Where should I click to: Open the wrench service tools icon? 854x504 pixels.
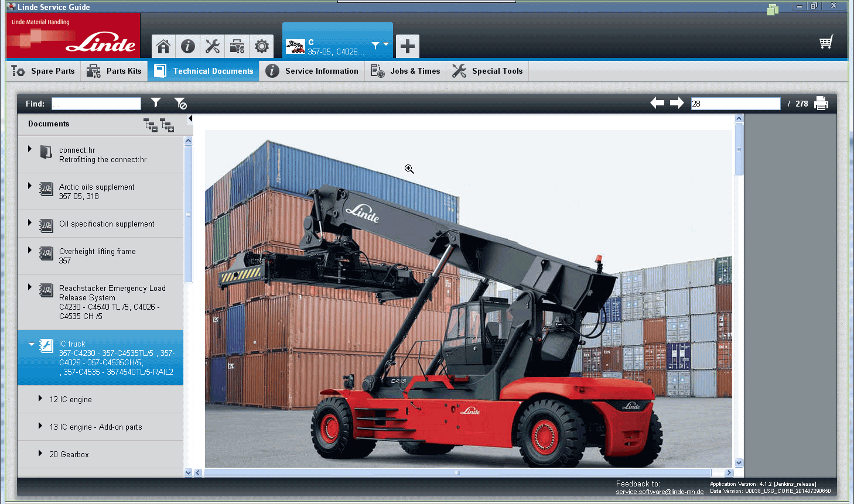click(212, 46)
